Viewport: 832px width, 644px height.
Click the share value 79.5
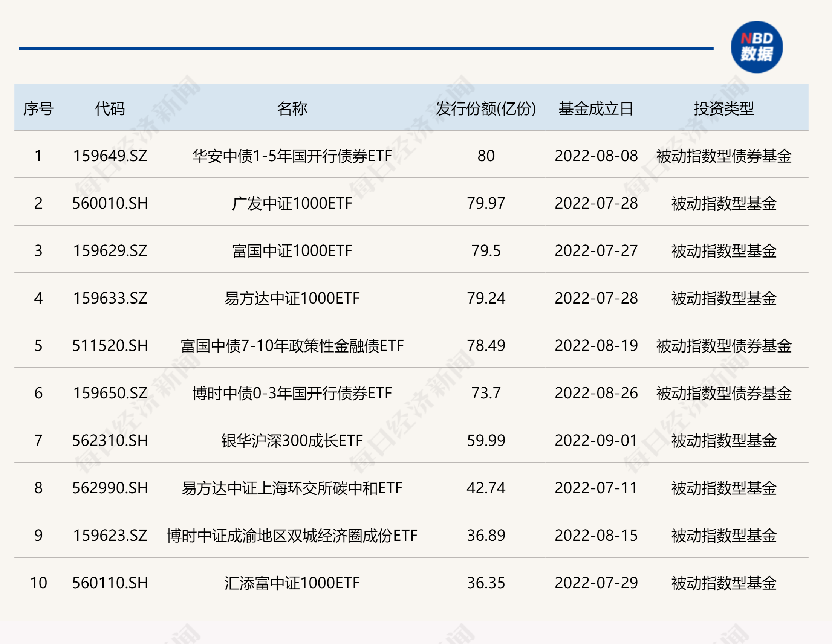coord(486,250)
